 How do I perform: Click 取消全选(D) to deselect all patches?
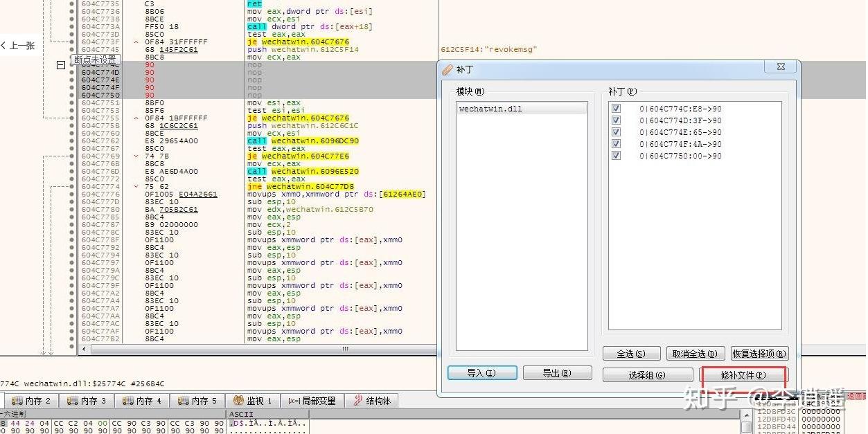pos(696,354)
